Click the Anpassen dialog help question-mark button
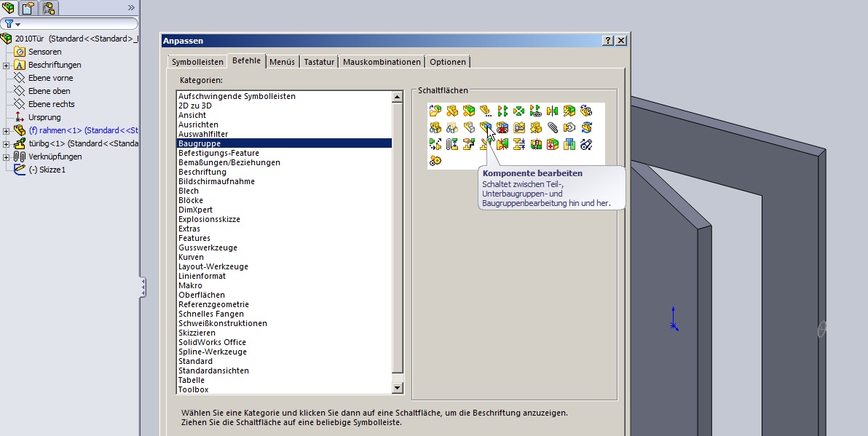Screen dimensions: 868x436 click(x=608, y=40)
